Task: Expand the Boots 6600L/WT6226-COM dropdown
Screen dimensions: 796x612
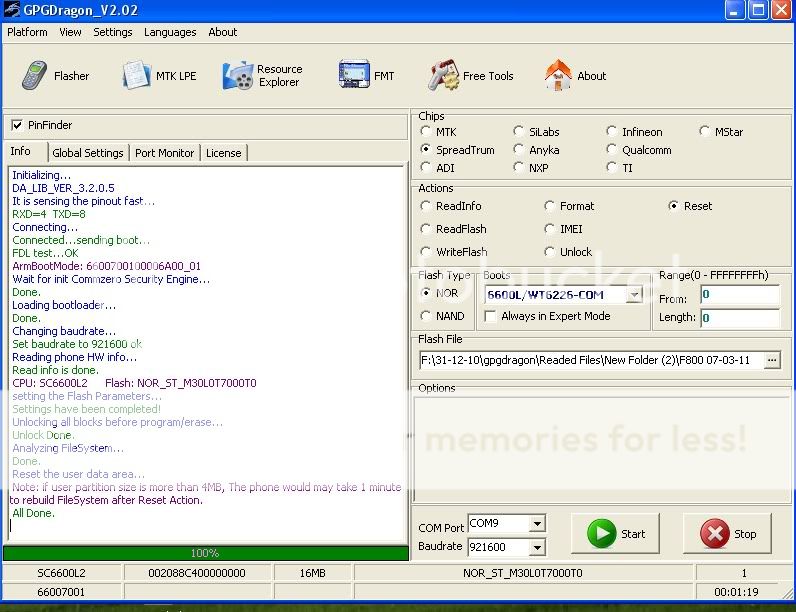Action: (634, 295)
